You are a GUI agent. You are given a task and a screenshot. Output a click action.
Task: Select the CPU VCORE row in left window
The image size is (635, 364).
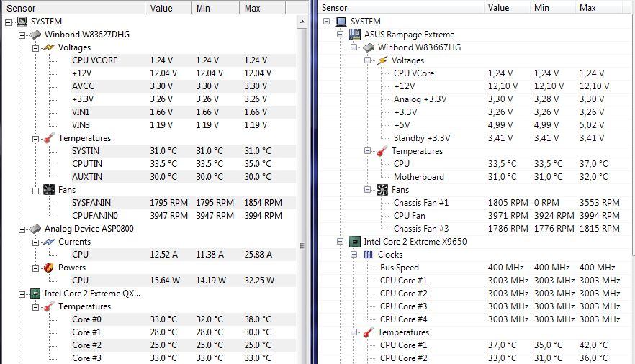(x=182, y=60)
